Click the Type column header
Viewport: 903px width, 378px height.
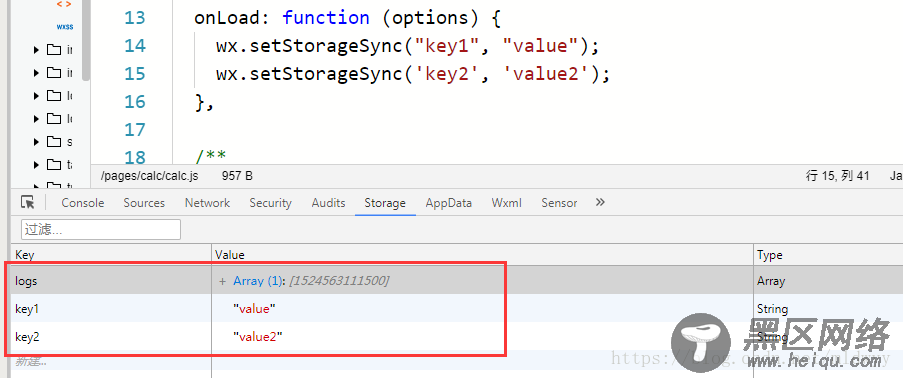pos(828,255)
